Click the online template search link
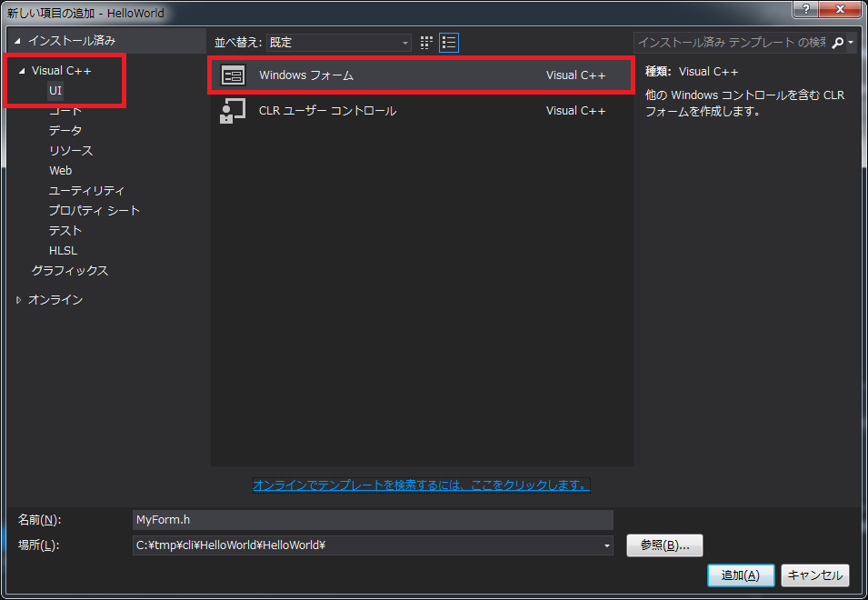Viewport: 868px width, 600px height. [421, 485]
